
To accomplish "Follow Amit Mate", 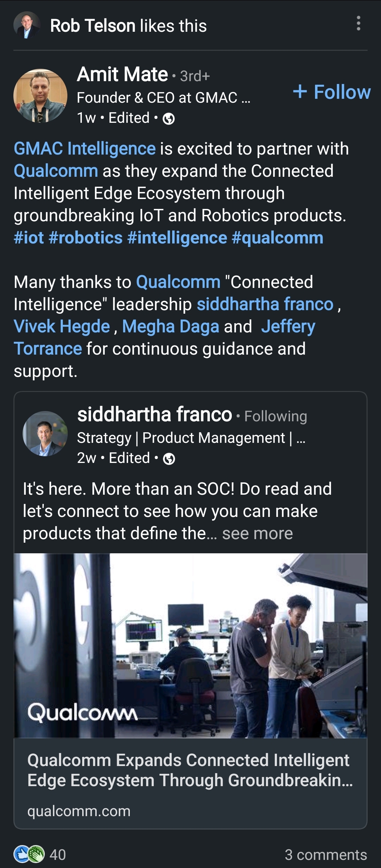I will pos(332,92).
